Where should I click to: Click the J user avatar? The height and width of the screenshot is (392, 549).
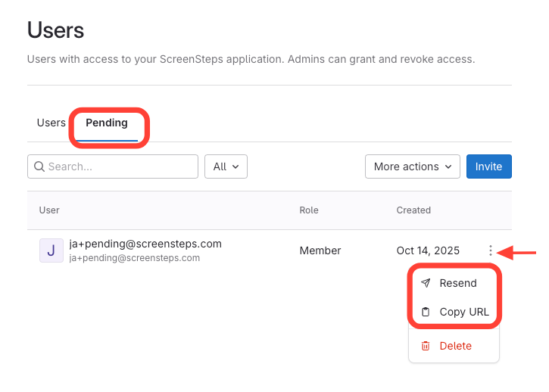pyautogui.click(x=51, y=250)
